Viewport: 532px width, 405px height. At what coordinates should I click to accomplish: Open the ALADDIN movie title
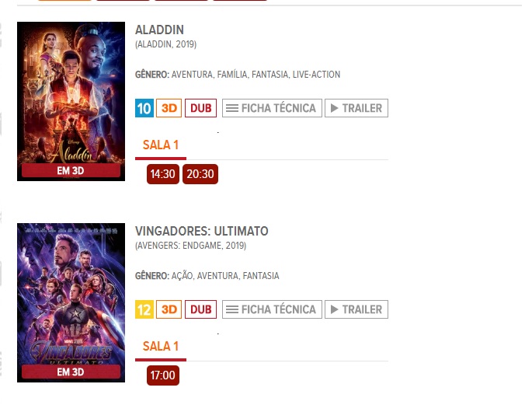click(159, 30)
